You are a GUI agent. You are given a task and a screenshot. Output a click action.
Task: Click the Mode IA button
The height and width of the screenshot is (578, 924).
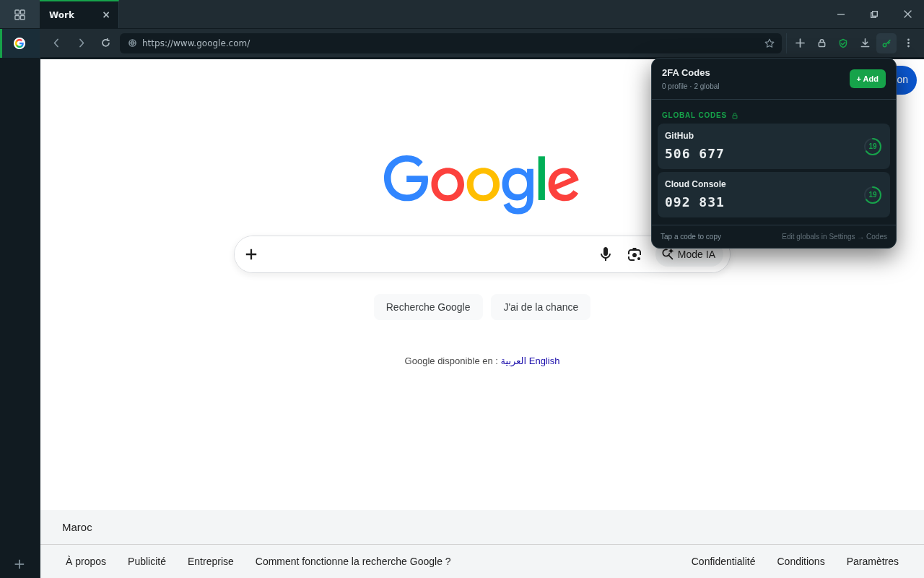tap(689, 254)
